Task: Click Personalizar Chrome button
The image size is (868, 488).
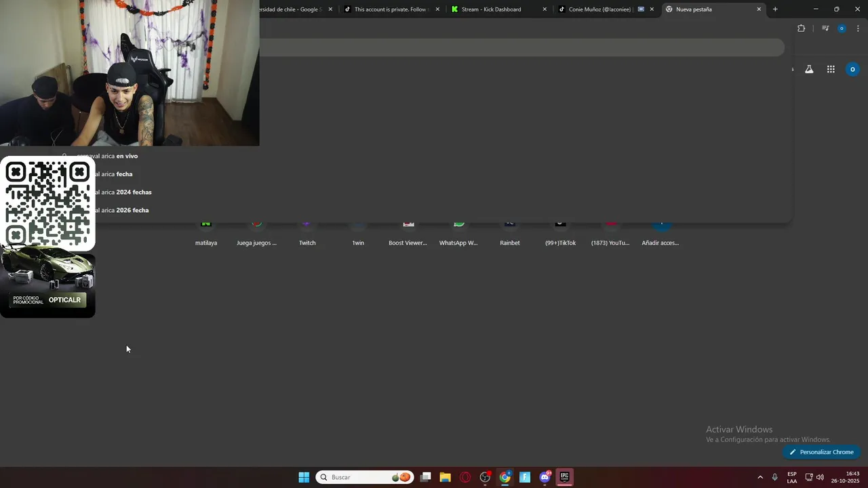Action: coord(821,452)
